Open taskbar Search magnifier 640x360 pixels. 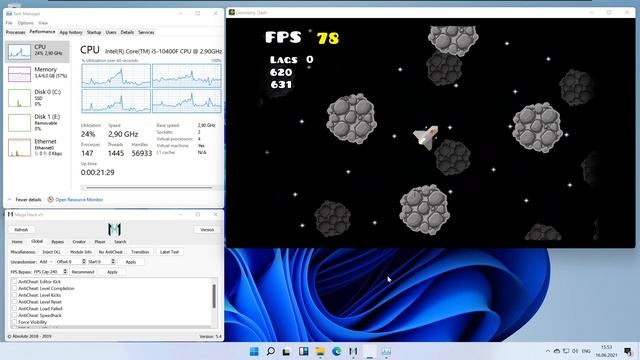[x=271, y=351]
